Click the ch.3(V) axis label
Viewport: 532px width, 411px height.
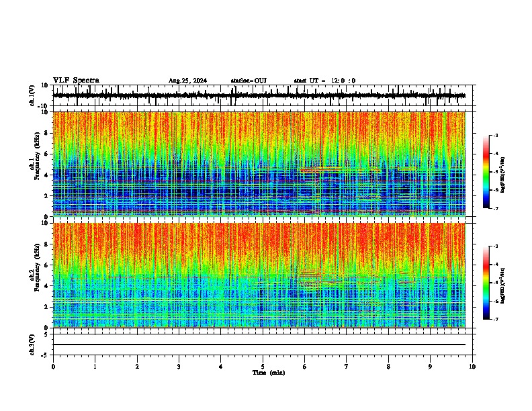tap(32, 345)
